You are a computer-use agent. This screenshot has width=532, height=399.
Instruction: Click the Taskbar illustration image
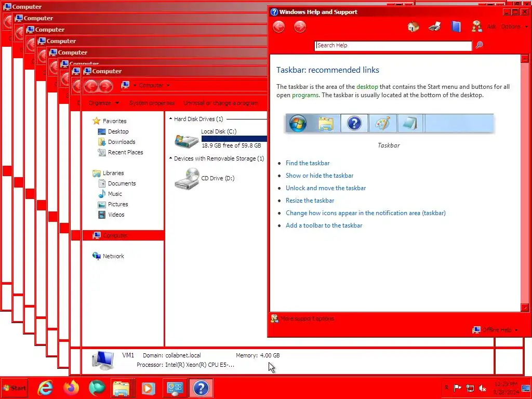[389, 123]
